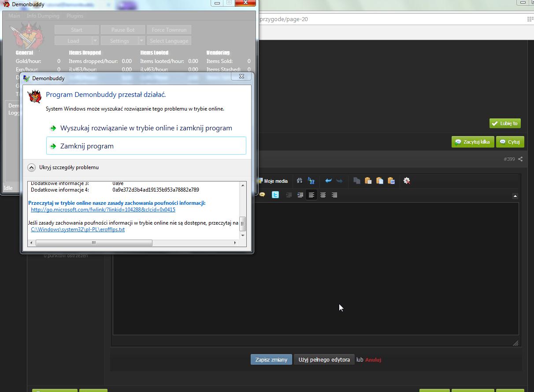Click the Zacytuj kilka multi-quote button
This screenshot has width=534, height=392.
473,142
